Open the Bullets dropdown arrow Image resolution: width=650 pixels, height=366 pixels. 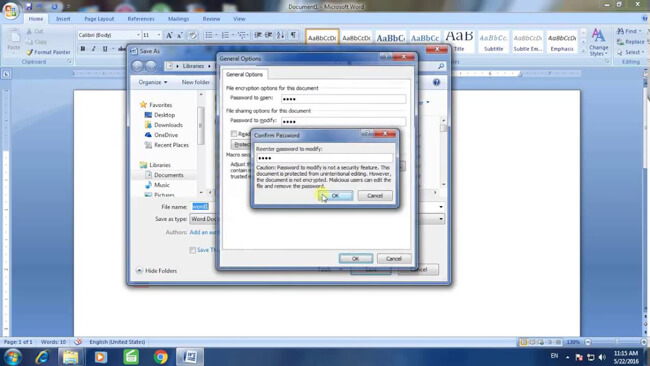click(x=216, y=35)
